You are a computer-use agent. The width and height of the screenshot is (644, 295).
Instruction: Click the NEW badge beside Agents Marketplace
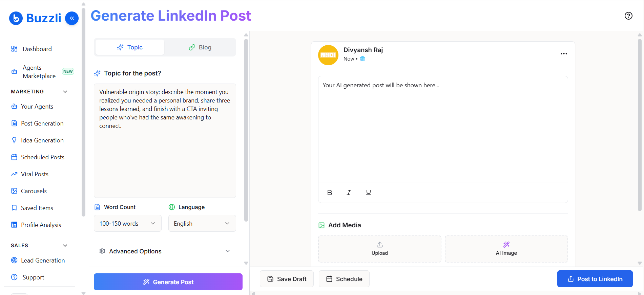coord(68,71)
